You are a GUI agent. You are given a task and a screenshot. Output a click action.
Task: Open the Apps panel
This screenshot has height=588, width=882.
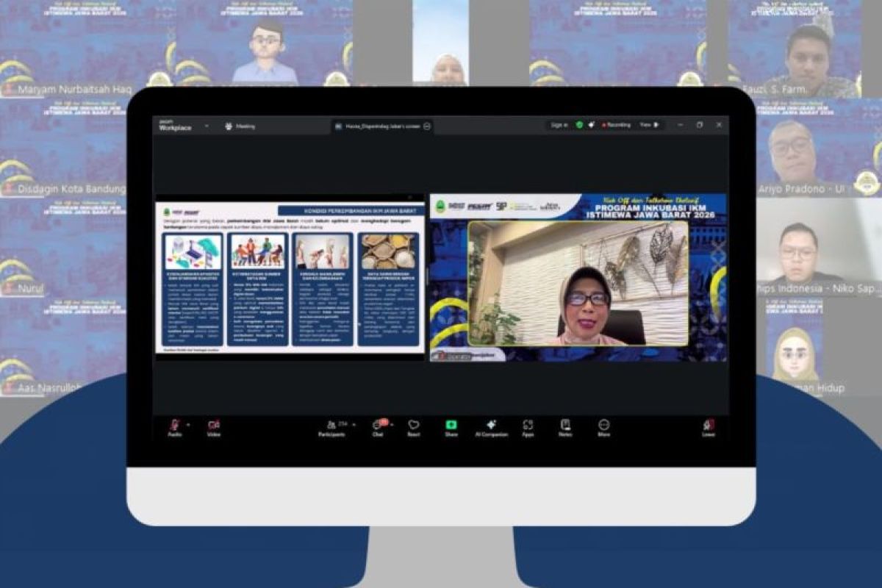528,428
